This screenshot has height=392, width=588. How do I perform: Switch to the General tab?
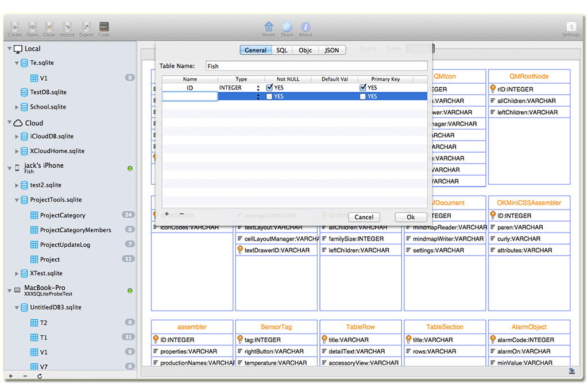tap(256, 50)
